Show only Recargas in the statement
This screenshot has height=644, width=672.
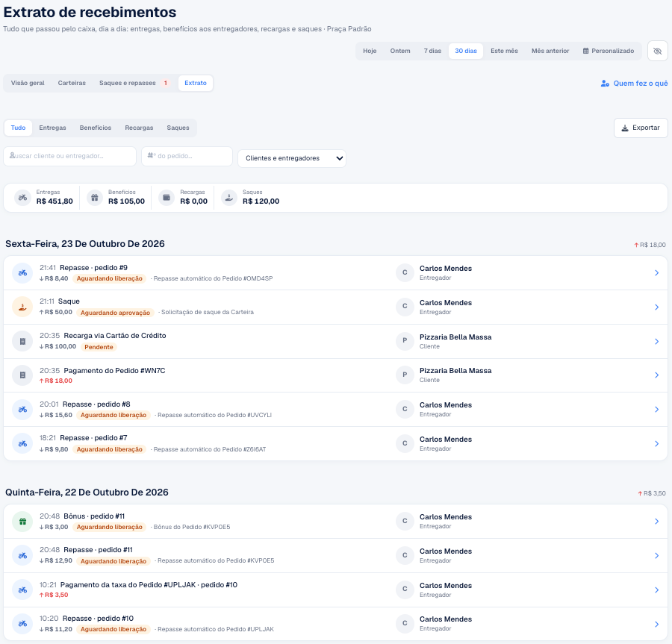point(140,128)
